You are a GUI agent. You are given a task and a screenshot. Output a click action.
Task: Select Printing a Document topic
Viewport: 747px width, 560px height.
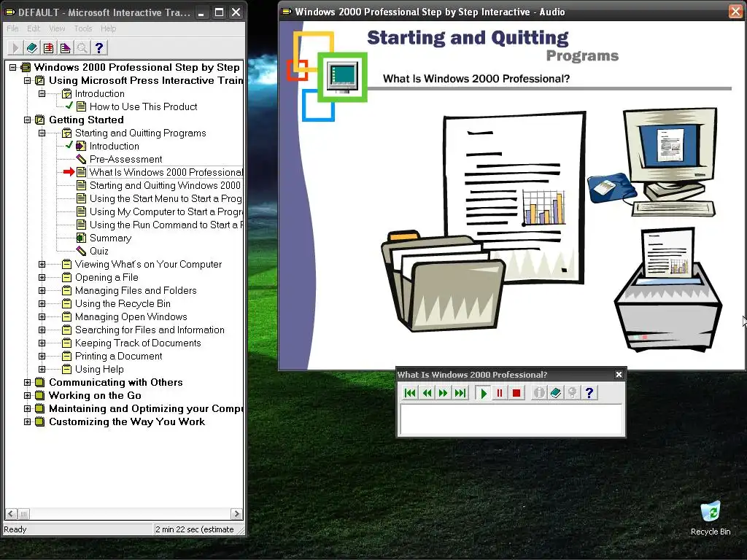[119, 356]
